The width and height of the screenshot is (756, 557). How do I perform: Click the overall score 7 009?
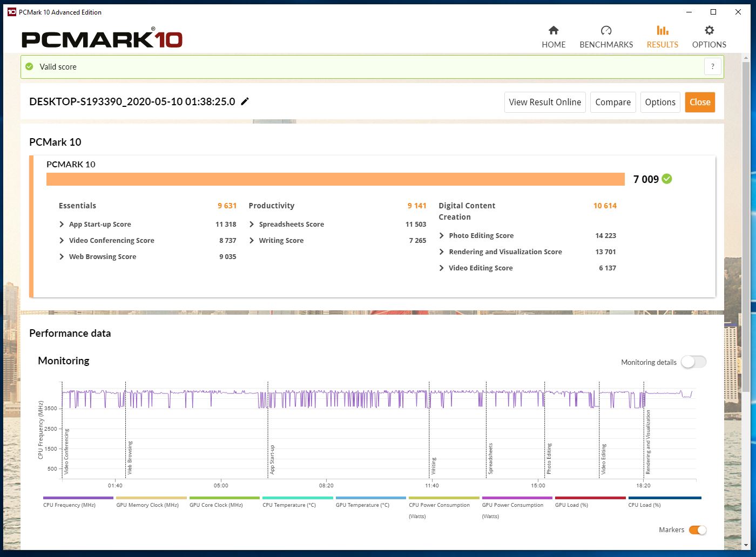pos(646,179)
